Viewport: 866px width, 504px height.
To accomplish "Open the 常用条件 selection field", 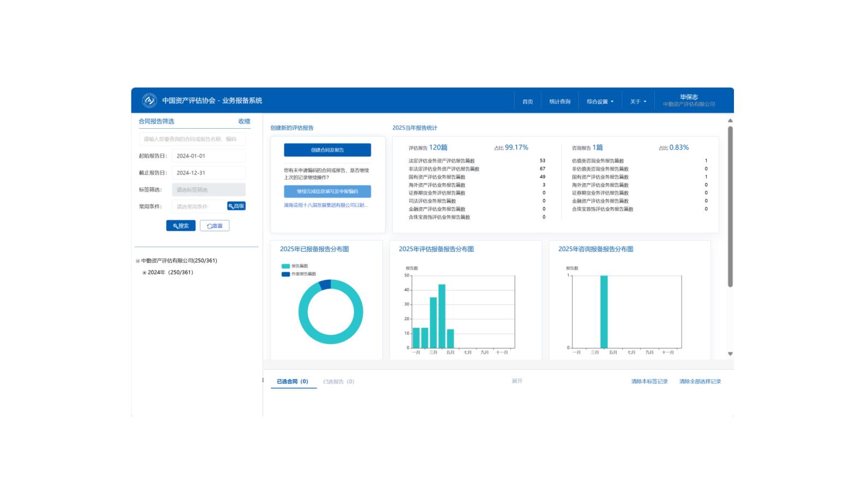I will pyautogui.click(x=199, y=207).
